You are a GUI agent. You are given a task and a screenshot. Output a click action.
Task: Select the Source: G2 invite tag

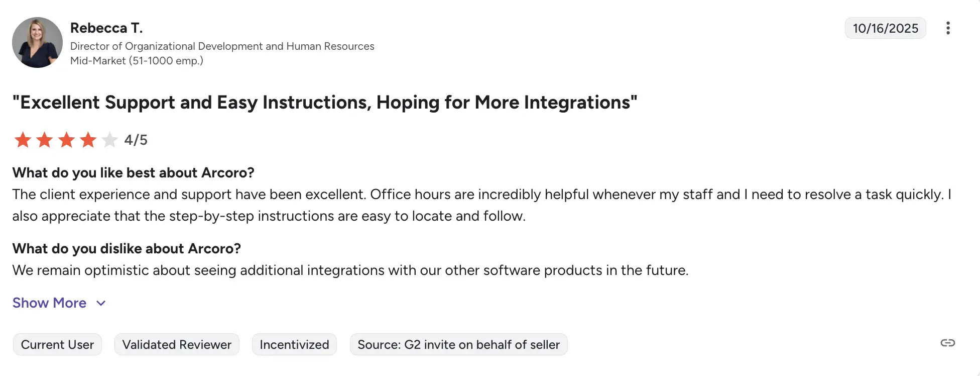tap(458, 344)
